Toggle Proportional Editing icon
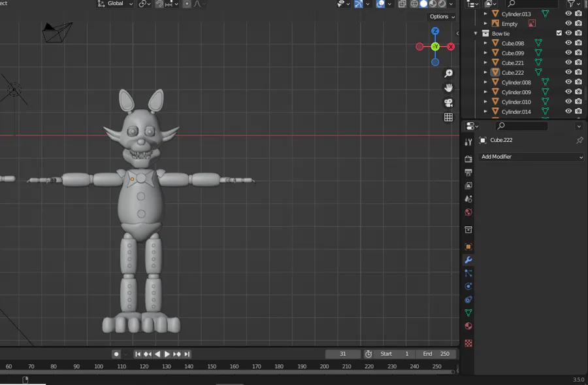The height and width of the screenshot is (385, 588). pos(187,4)
